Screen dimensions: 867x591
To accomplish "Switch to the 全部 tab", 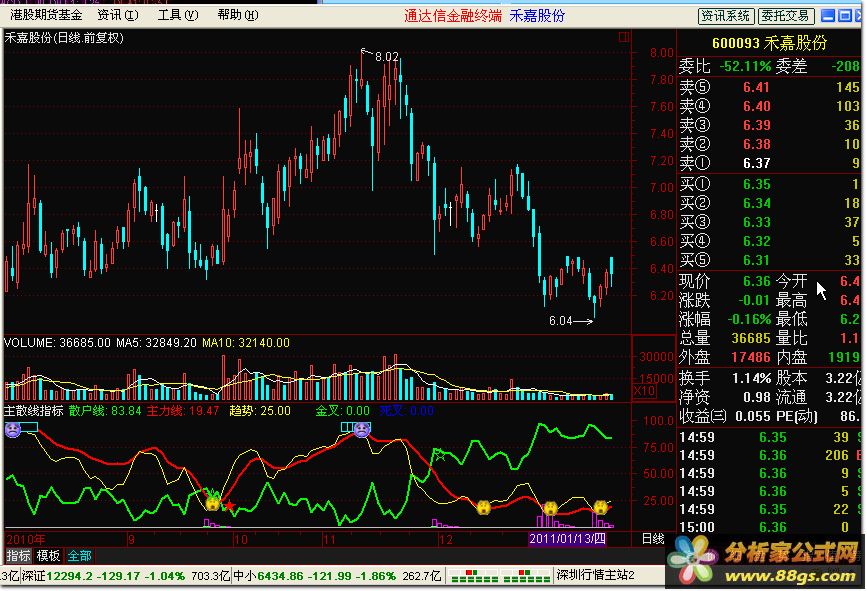I will 79,556.
